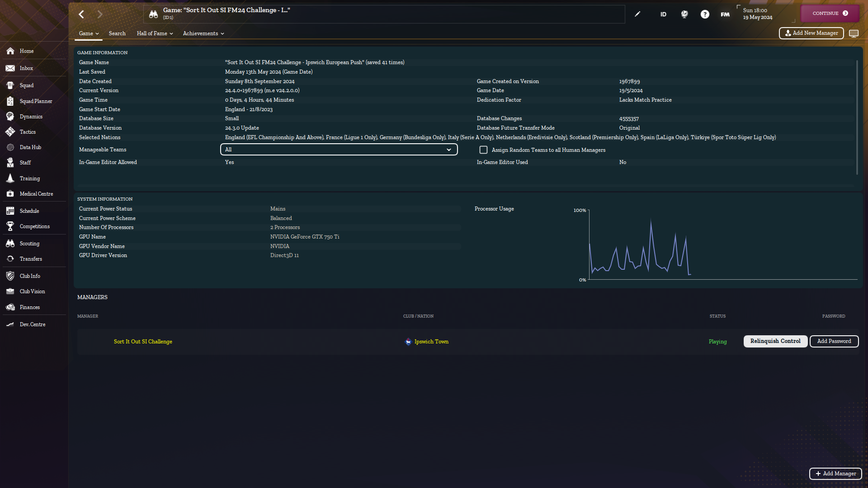Viewport: 868px width, 488px height.
Task: Expand the Achievements dropdown
Action: [x=203, y=33]
